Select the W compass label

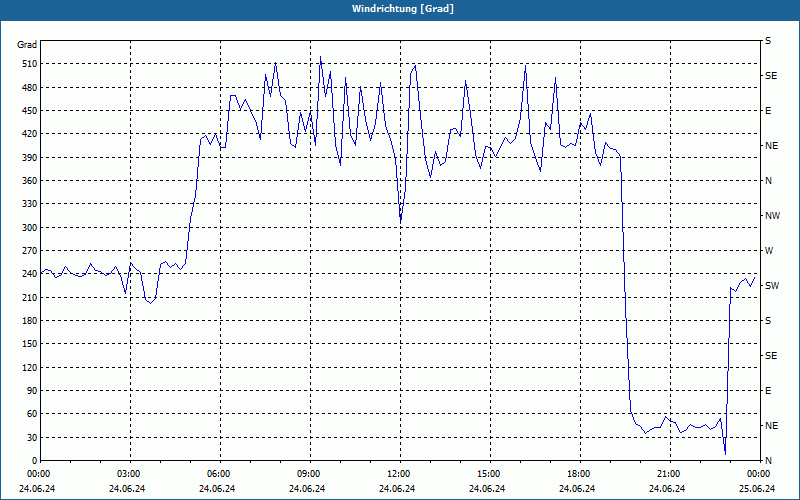click(x=769, y=251)
